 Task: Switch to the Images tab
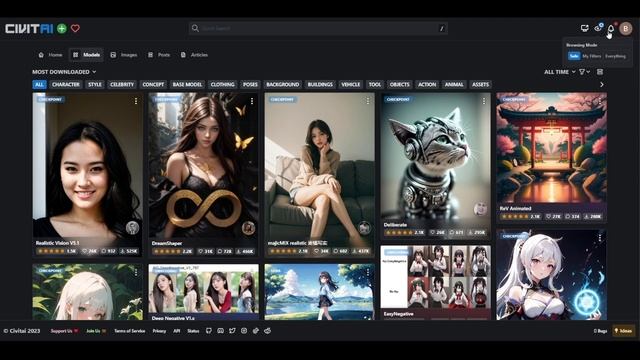(x=124, y=55)
